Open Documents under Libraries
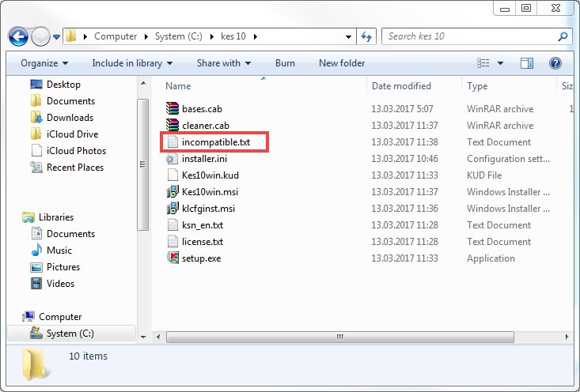The image size is (580, 392). tap(63, 233)
